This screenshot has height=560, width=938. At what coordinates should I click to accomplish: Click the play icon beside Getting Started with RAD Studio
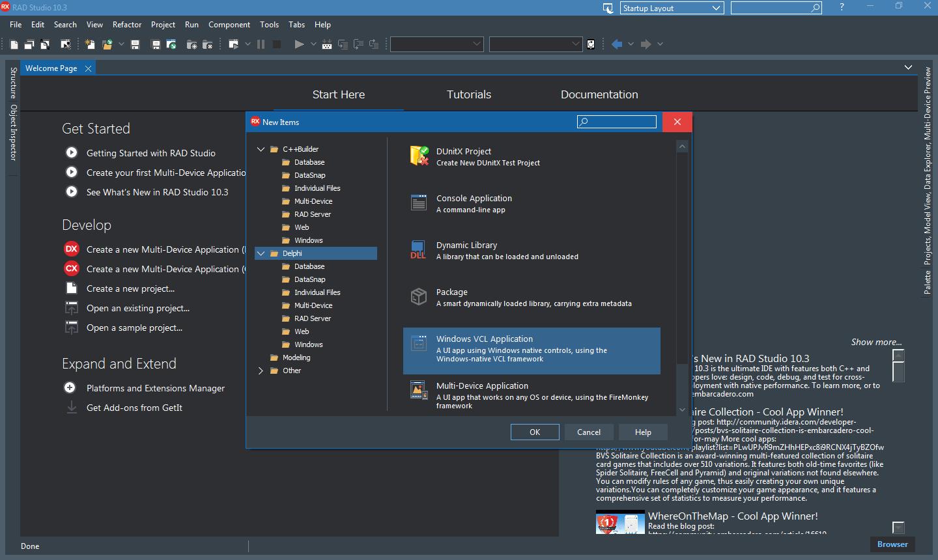72,152
